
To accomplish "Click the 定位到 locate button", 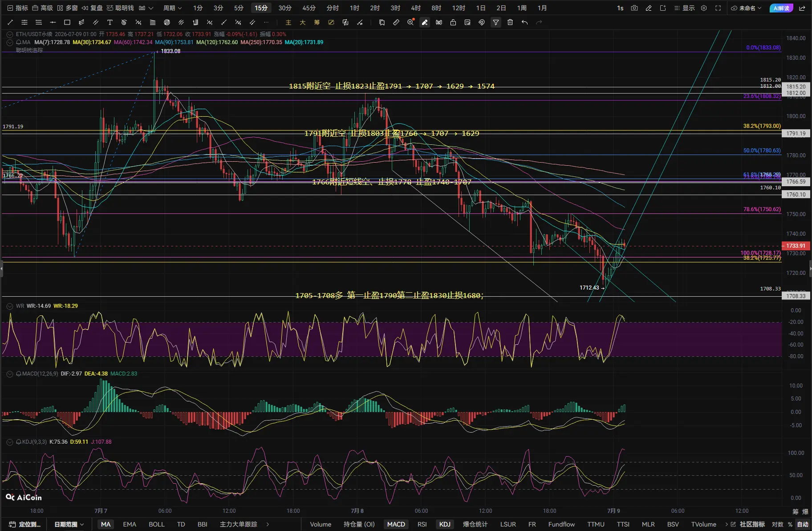I will pos(25,524).
